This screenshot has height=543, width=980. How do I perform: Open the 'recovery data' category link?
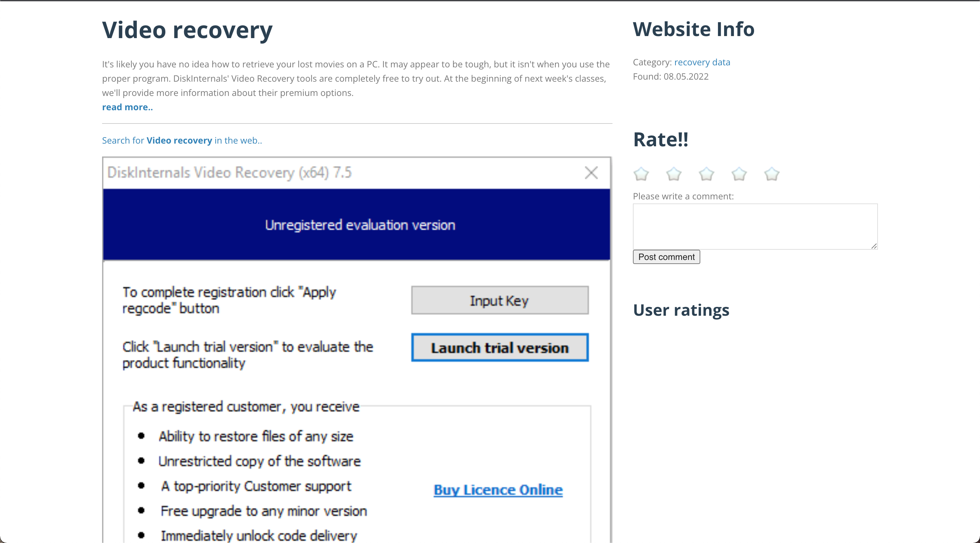702,62
